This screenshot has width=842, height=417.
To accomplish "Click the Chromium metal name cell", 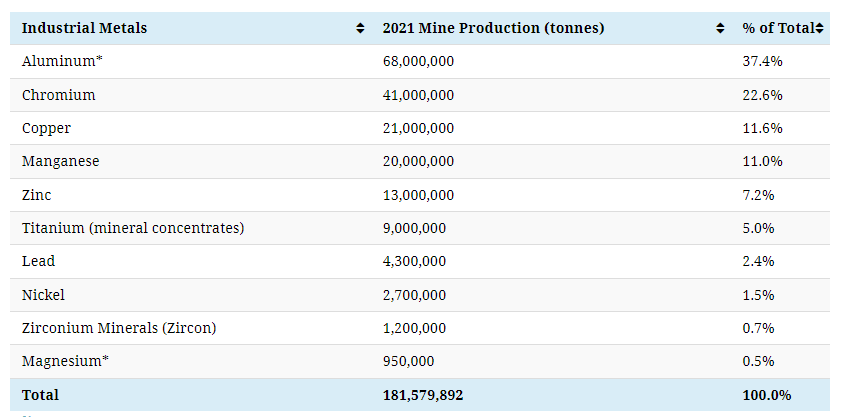I will coord(59,95).
